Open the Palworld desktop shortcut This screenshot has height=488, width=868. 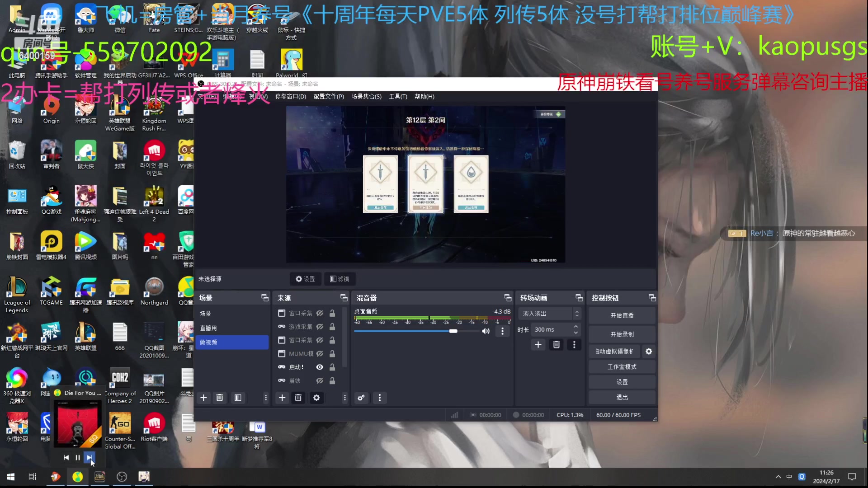pyautogui.click(x=291, y=63)
